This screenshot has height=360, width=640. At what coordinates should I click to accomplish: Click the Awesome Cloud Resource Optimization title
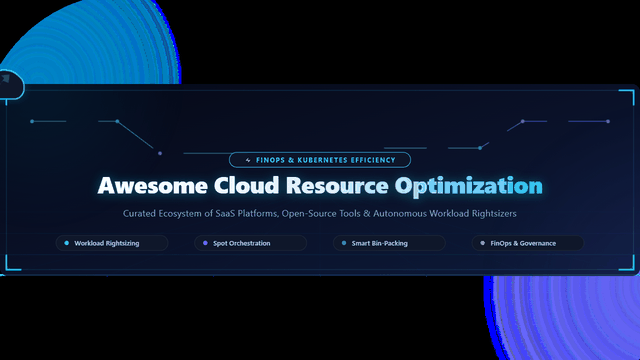click(320, 186)
